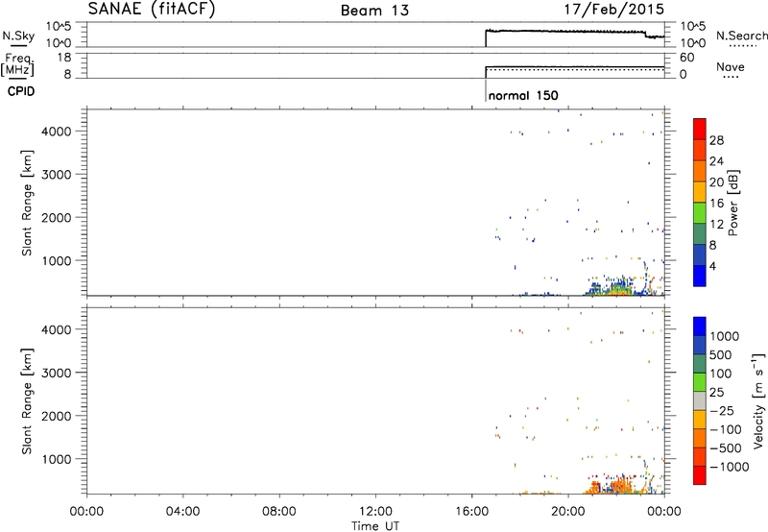Screen dimensions: 768x532
Task: Click the solid frequency trace line
Action: (x=574, y=66)
